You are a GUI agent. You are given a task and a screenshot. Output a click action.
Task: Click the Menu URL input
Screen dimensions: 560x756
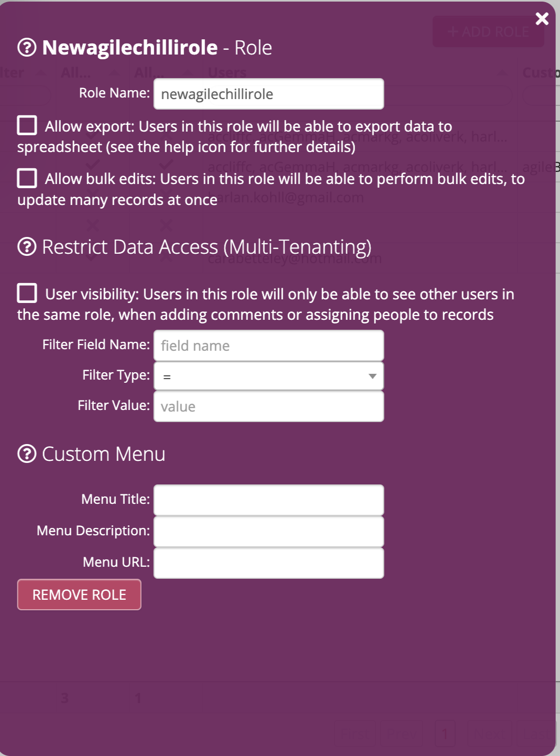click(x=268, y=563)
